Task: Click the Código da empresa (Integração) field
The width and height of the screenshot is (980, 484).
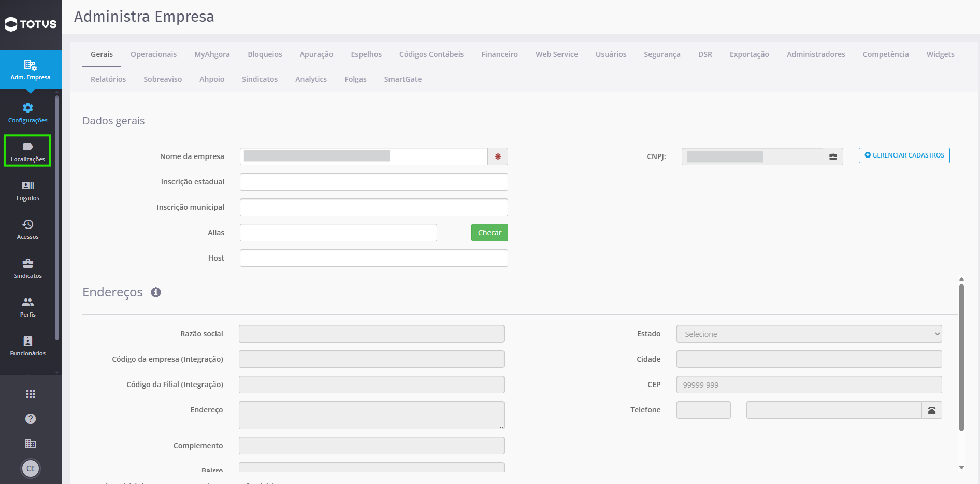Action: 371,359
